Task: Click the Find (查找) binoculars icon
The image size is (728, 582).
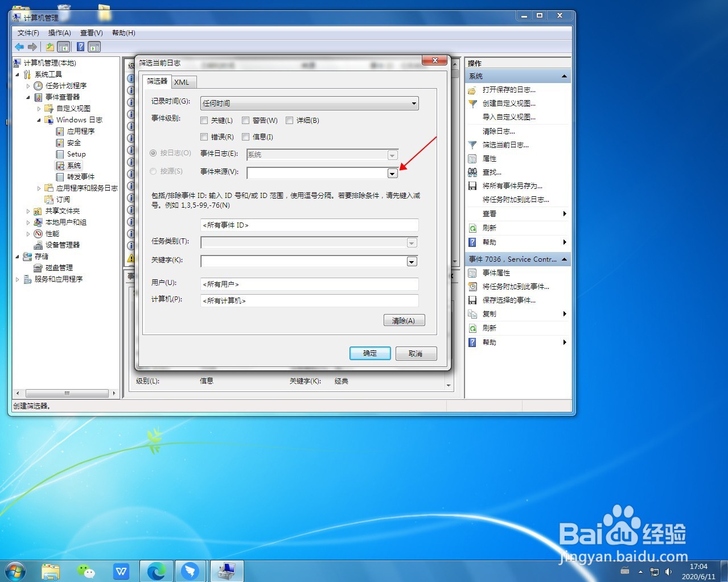Action: [x=472, y=172]
